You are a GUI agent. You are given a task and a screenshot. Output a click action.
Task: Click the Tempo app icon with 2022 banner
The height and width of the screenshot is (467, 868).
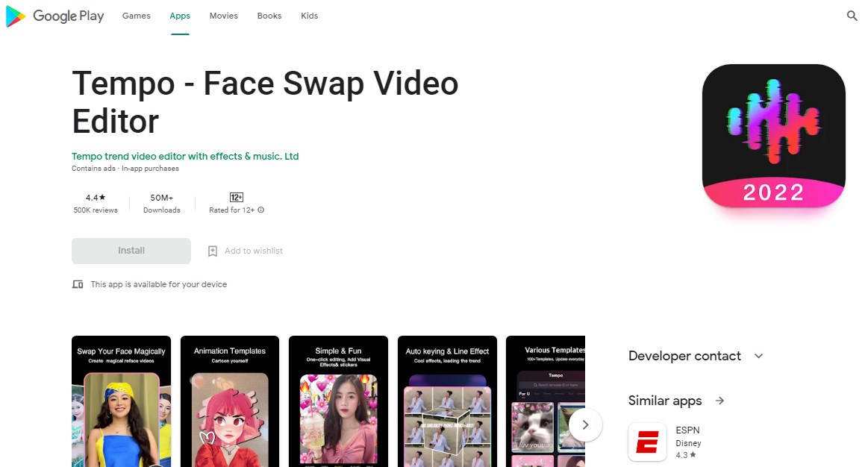[773, 136]
